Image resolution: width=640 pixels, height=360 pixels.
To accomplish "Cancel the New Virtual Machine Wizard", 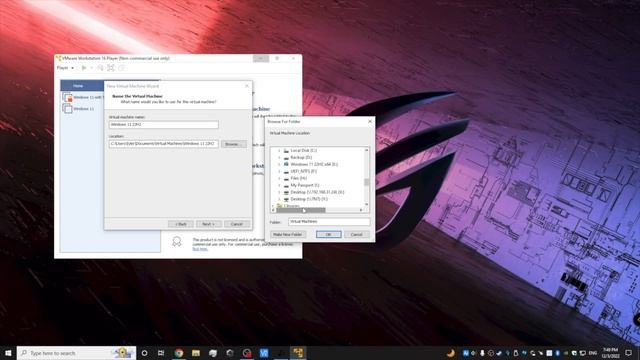I will (237, 224).
